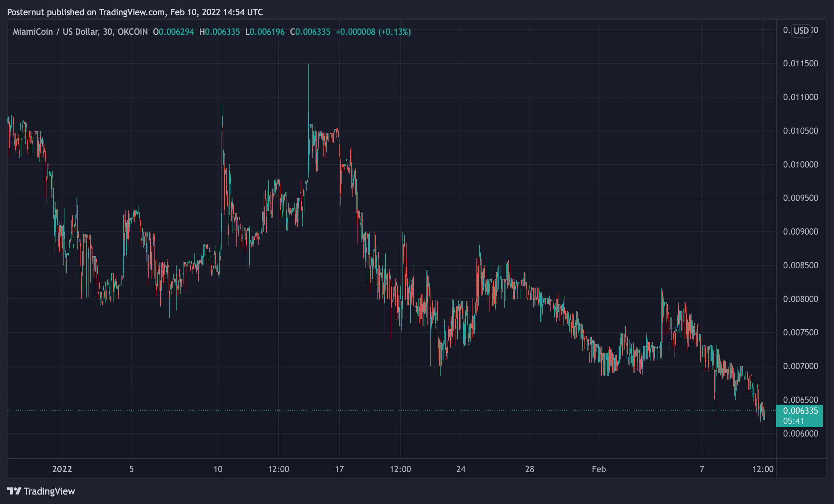Click the 0.009000 price axis label
Screen dimensions: 834x504
point(801,232)
